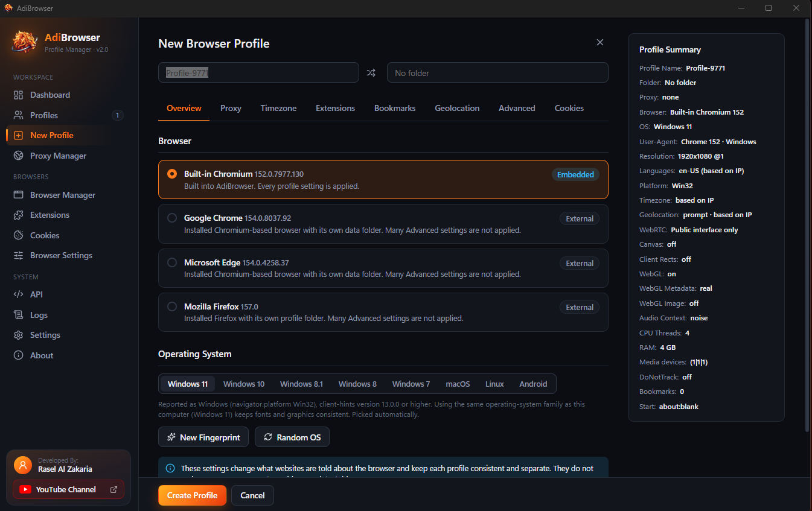This screenshot has width=812, height=511.
Task: Click the API code brackets icon
Action: (x=19, y=294)
